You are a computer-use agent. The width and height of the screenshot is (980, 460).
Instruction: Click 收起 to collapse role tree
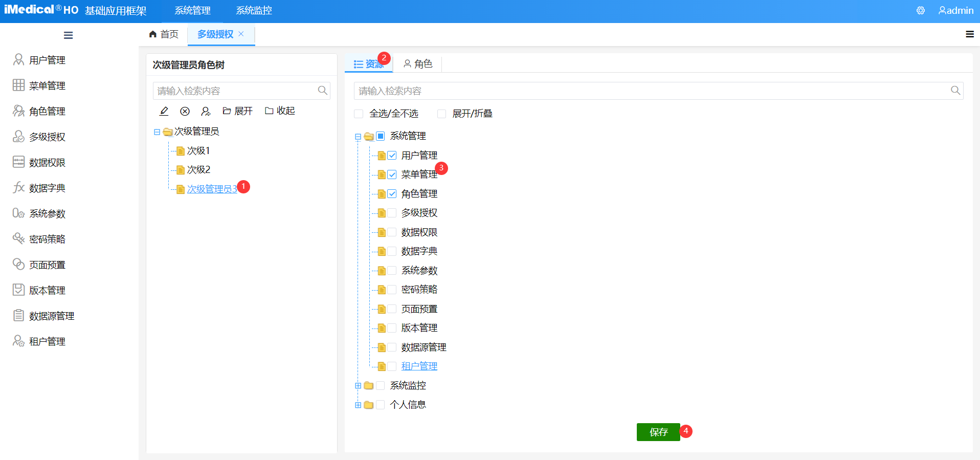point(280,111)
